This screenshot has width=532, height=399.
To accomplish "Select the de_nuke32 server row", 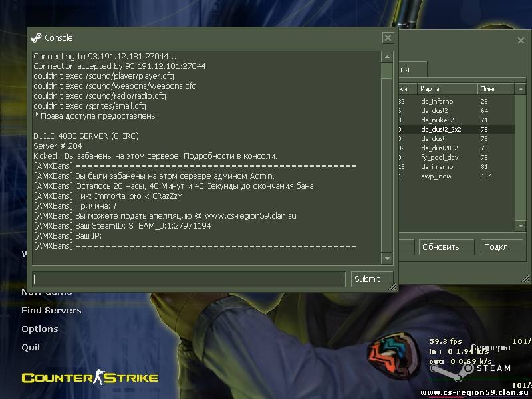I will point(456,120).
